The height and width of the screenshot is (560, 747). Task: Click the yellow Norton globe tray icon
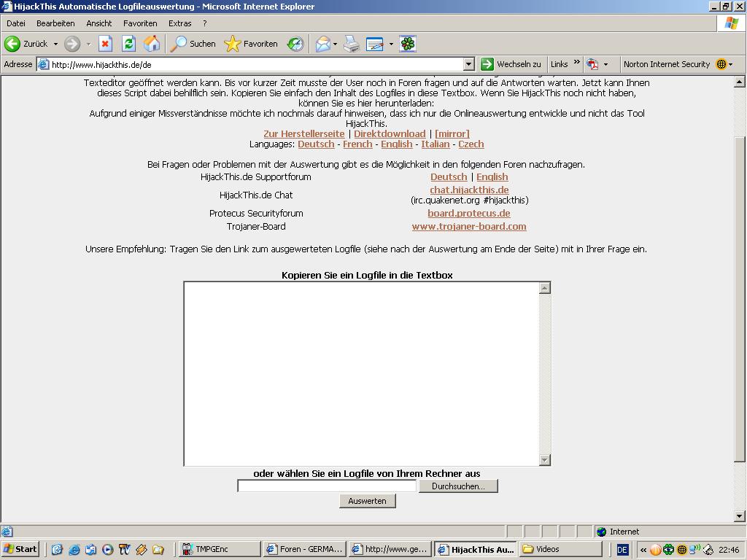[682, 550]
